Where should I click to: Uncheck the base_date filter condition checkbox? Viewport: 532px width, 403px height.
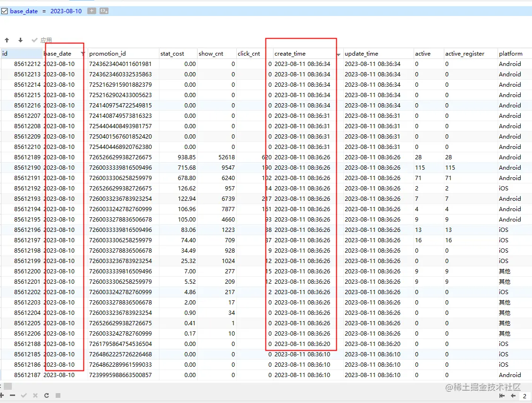tap(4, 11)
